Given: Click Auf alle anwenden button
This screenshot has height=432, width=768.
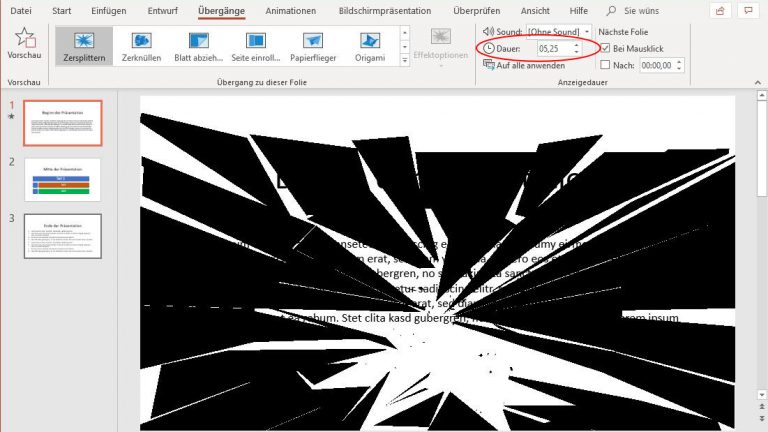Looking at the screenshot, I should click(522, 65).
